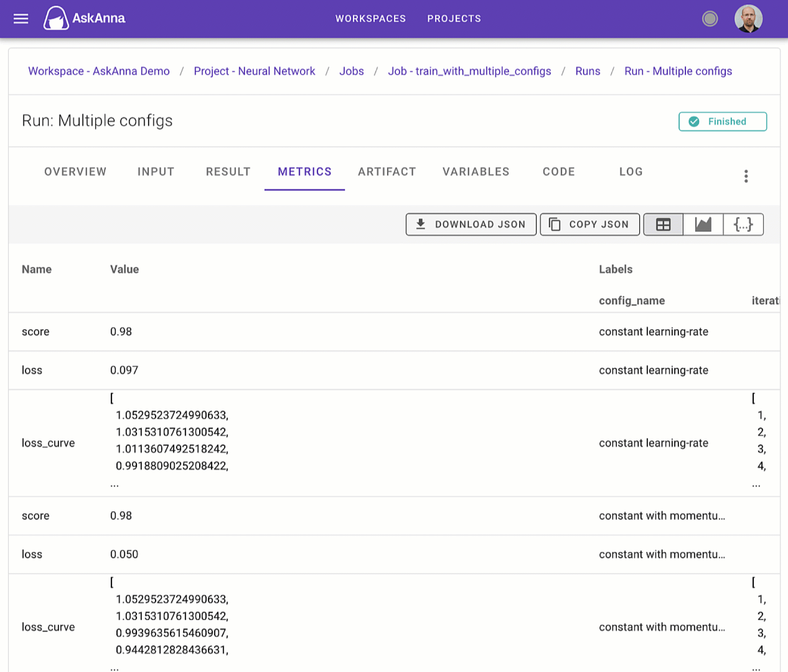Click the Download JSON button
The height and width of the screenshot is (672, 788).
pos(471,224)
